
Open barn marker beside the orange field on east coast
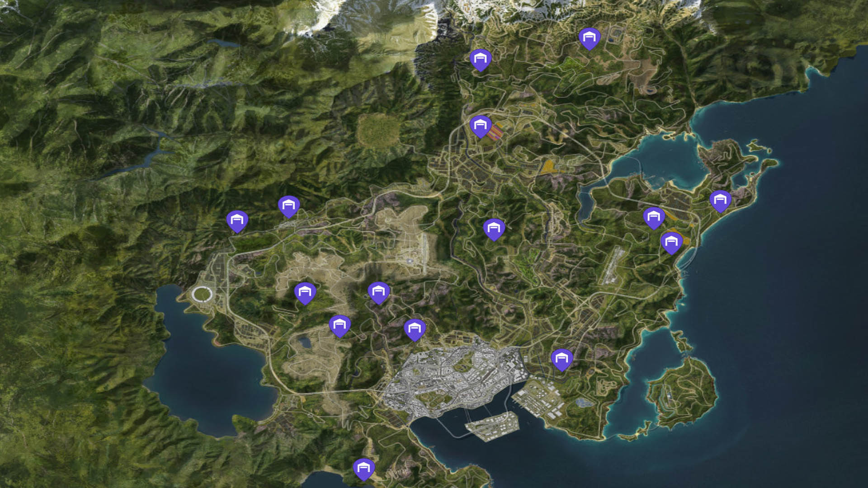click(672, 243)
